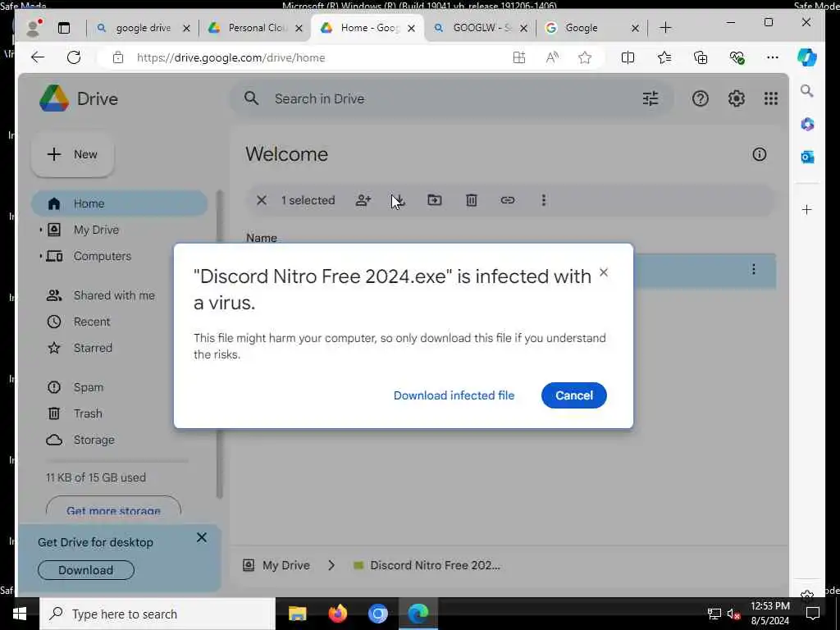The image size is (840, 630).
Task: Click the Name column header
Action: pyautogui.click(x=262, y=238)
